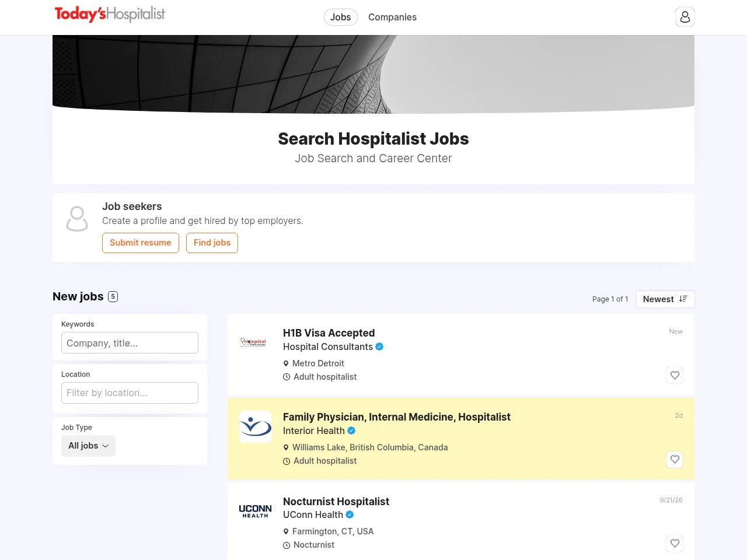This screenshot has height=560, width=747.
Task: Click the Interior Health verified badge
Action: (x=351, y=430)
